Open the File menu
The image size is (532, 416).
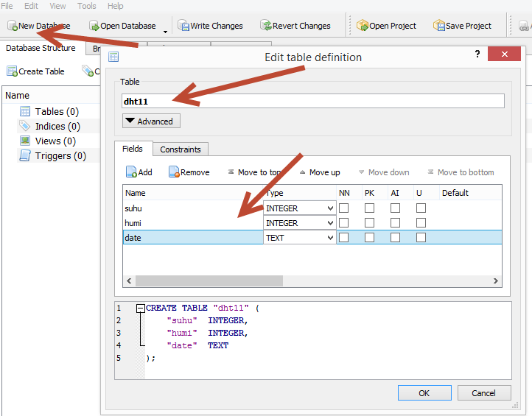pos(7,6)
